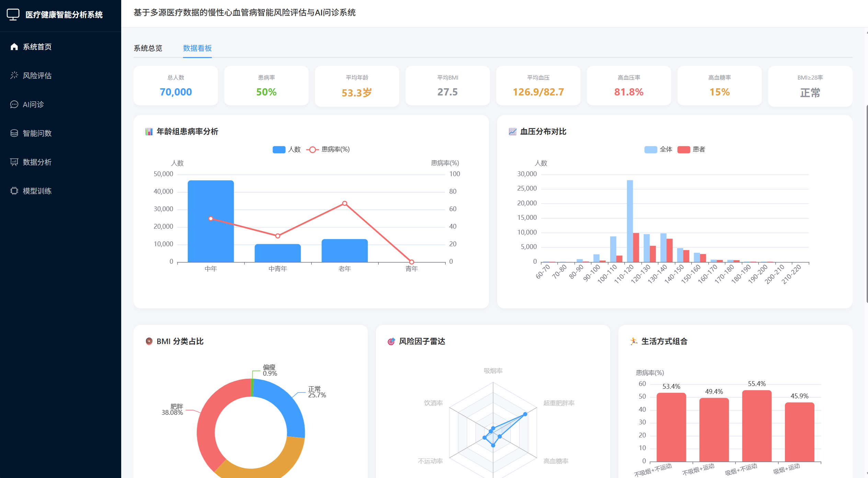868x478 pixels.
Task: Click the 45.9% bar for 吸烟+运动
Action: pyautogui.click(x=799, y=432)
